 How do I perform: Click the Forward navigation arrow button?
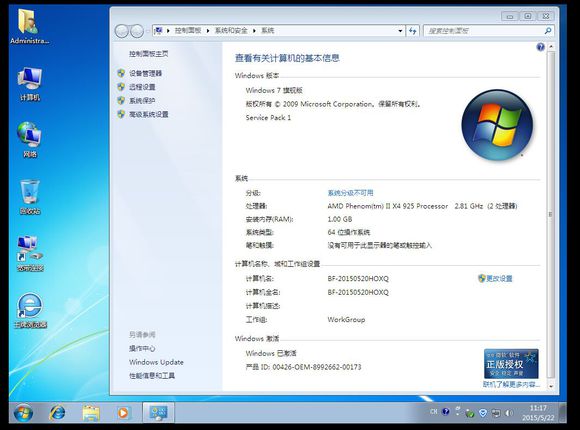[136, 31]
